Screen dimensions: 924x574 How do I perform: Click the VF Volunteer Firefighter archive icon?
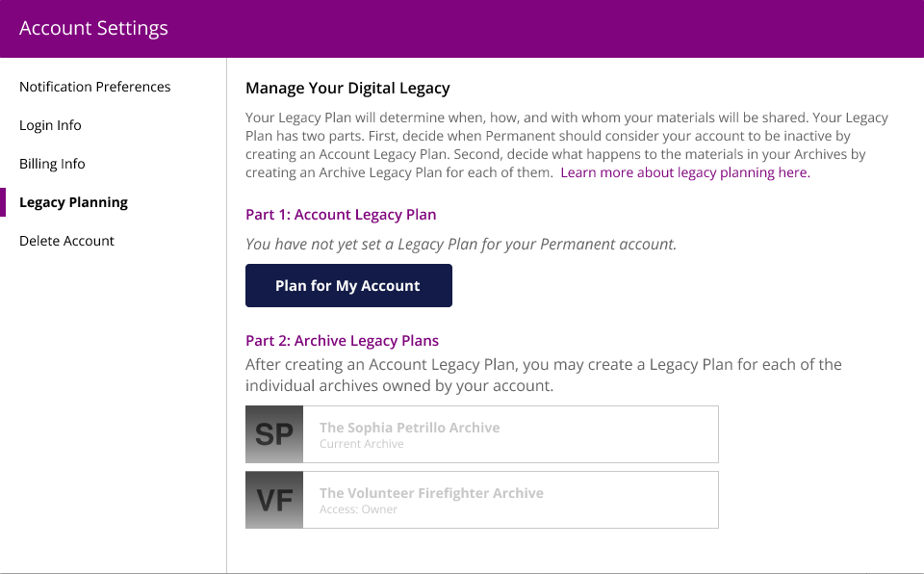tap(273, 499)
